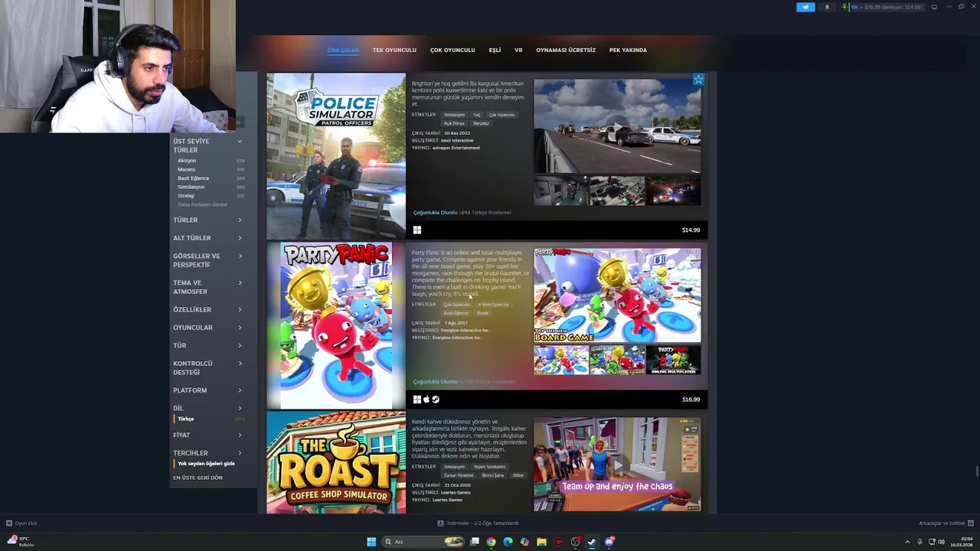Click SteamOS icon on Party Panic row
The image size is (980, 551).
(436, 399)
